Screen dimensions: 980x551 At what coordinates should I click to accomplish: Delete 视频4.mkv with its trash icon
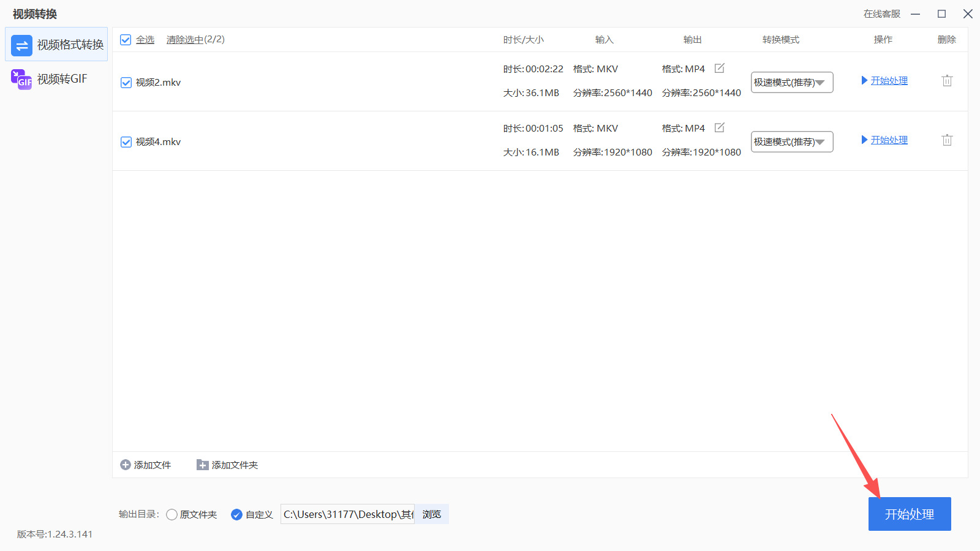(x=947, y=140)
